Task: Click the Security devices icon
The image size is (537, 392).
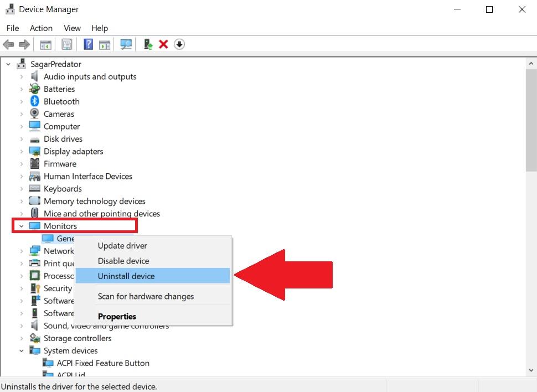Action: pyautogui.click(x=35, y=288)
